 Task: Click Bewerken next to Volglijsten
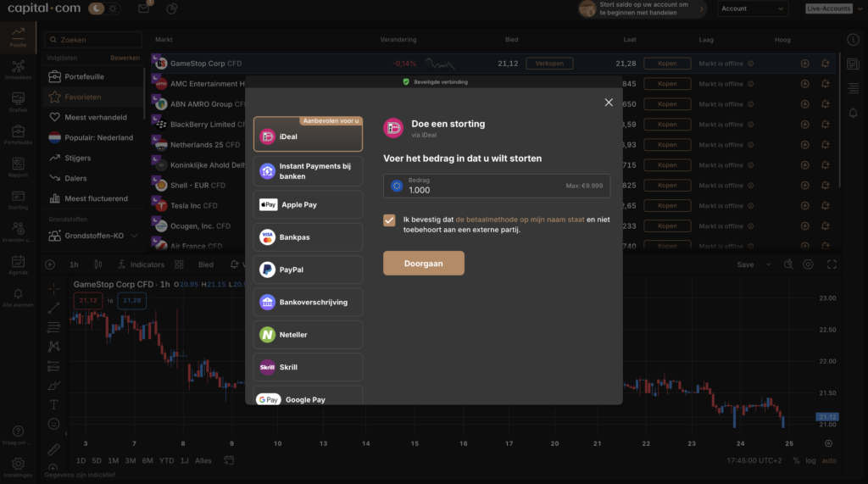point(125,58)
